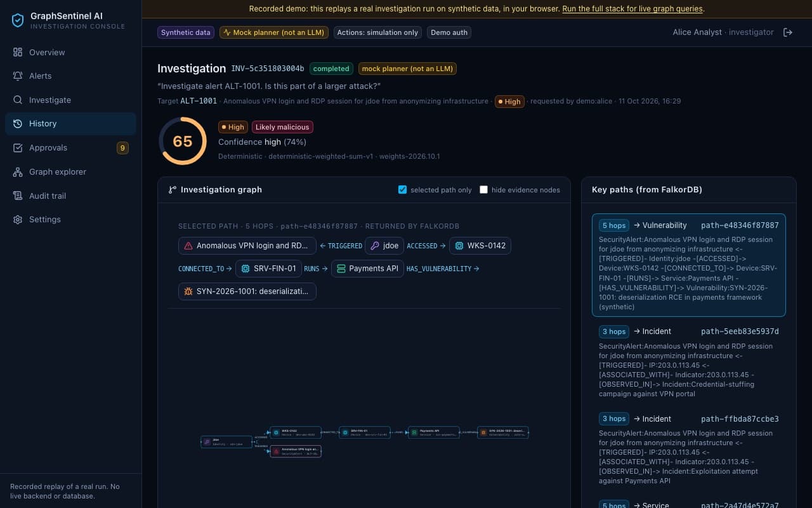The image size is (812, 508).
Task: Go to Alerts in the sidebar
Action: [x=70, y=76]
